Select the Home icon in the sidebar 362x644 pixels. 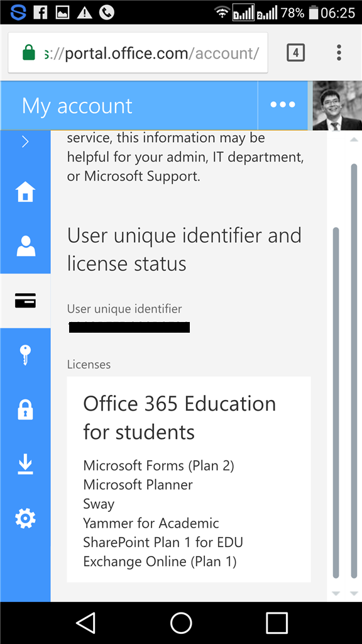[x=25, y=192]
